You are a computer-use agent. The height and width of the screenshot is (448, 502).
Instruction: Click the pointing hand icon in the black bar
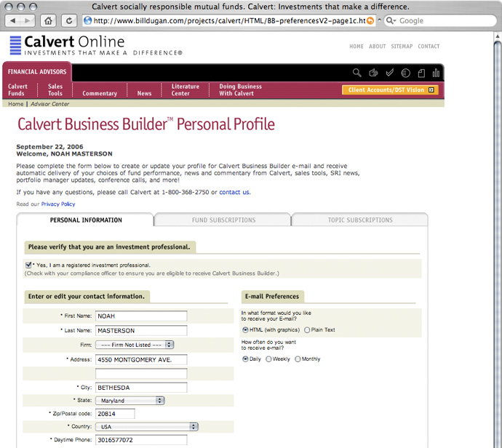[373, 73]
